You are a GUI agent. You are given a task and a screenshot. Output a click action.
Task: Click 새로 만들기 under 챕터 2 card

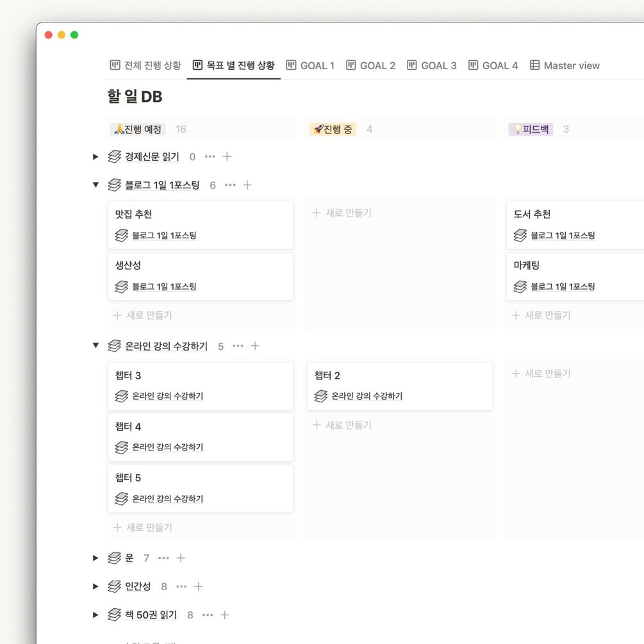pos(342,425)
